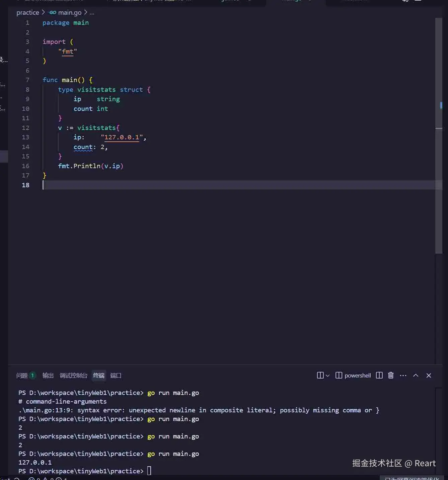Kill the active terminal with trash icon
The image size is (448, 480).
pyautogui.click(x=391, y=375)
